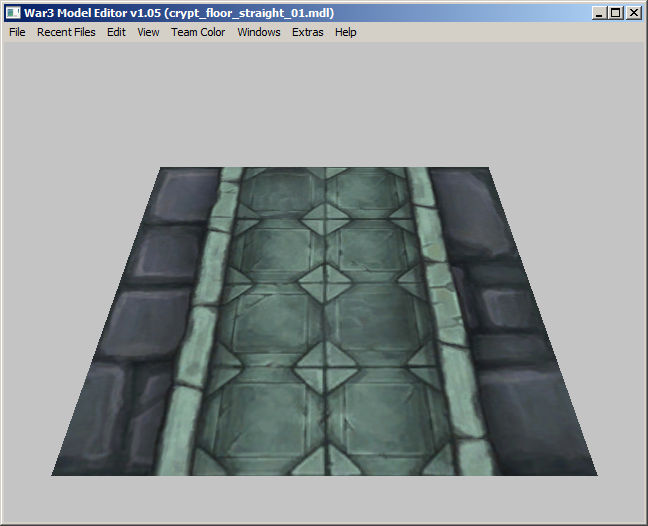Screen dimensions: 648x526
Task: Click the title text crypt_floor_straight_01.mdl
Action: (249, 13)
